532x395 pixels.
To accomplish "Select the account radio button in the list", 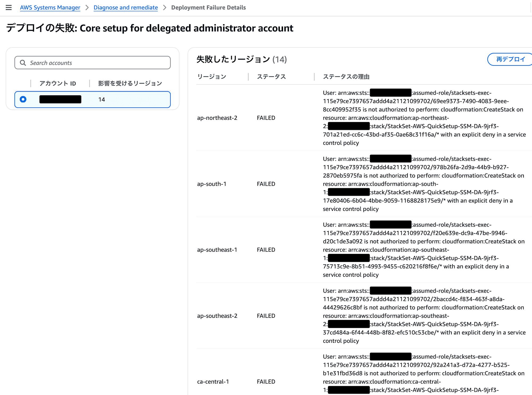I will click(23, 99).
